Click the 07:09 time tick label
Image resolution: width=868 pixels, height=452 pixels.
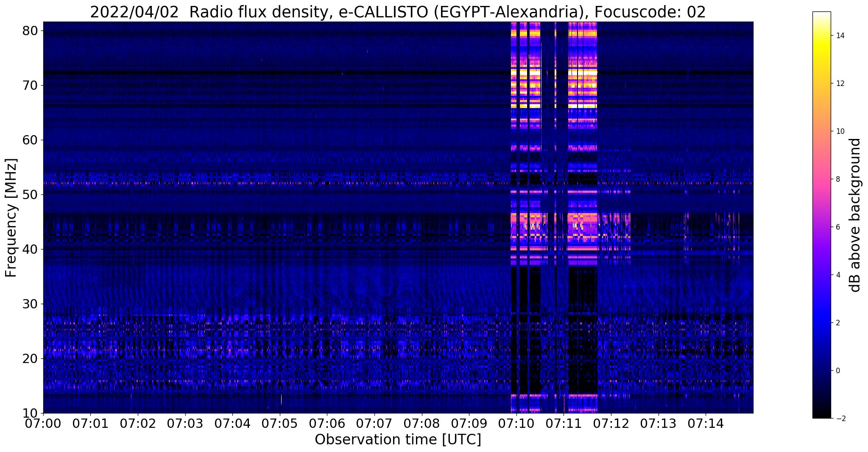469,423
